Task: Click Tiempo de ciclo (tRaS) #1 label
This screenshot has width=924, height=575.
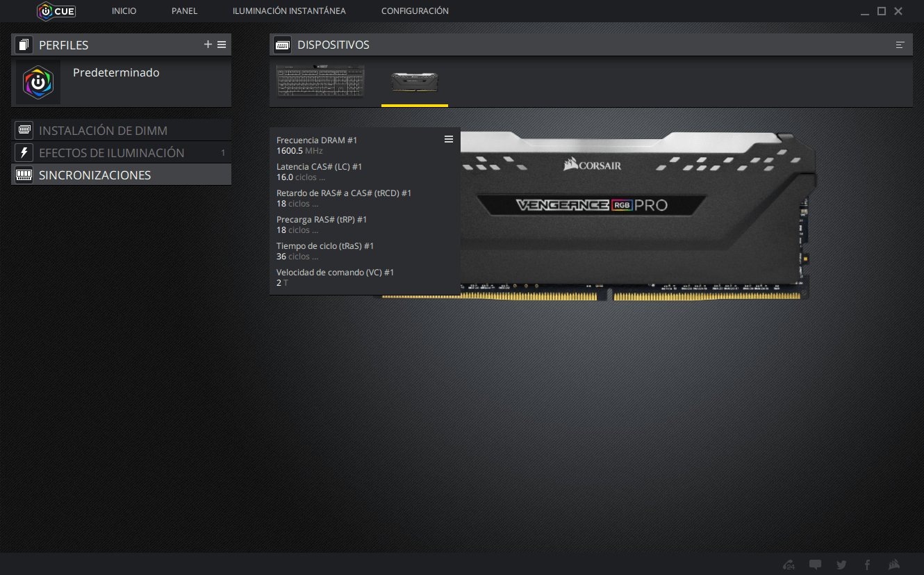Action: click(x=325, y=246)
